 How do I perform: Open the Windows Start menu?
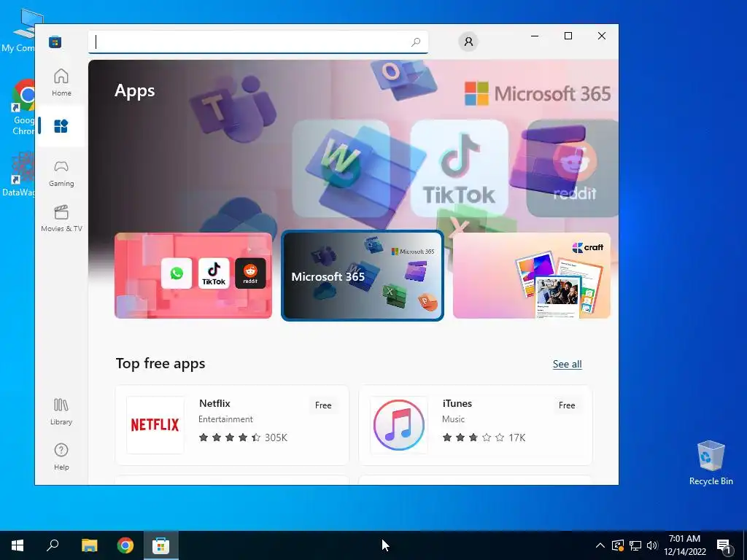(x=18, y=545)
